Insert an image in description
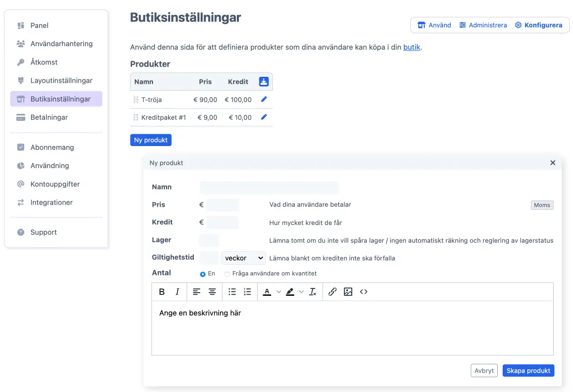The height and width of the screenshot is (392, 573). pyautogui.click(x=348, y=292)
